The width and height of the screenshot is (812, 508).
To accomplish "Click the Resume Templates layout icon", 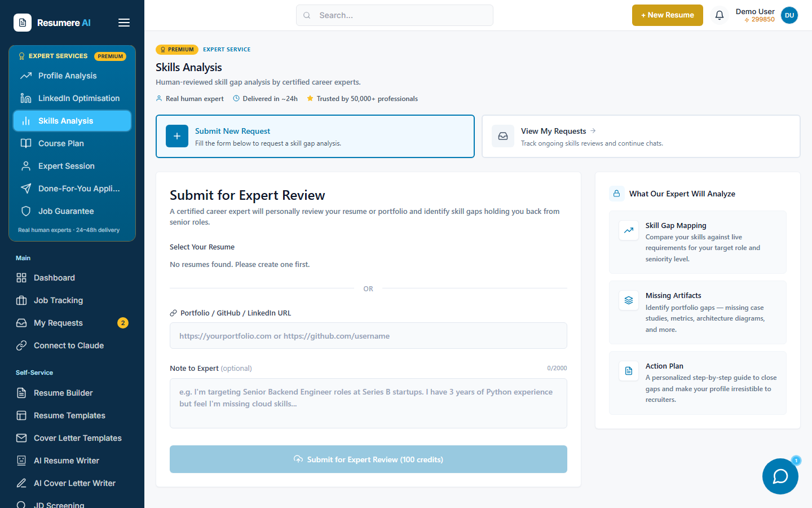I will (x=21, y=415).
